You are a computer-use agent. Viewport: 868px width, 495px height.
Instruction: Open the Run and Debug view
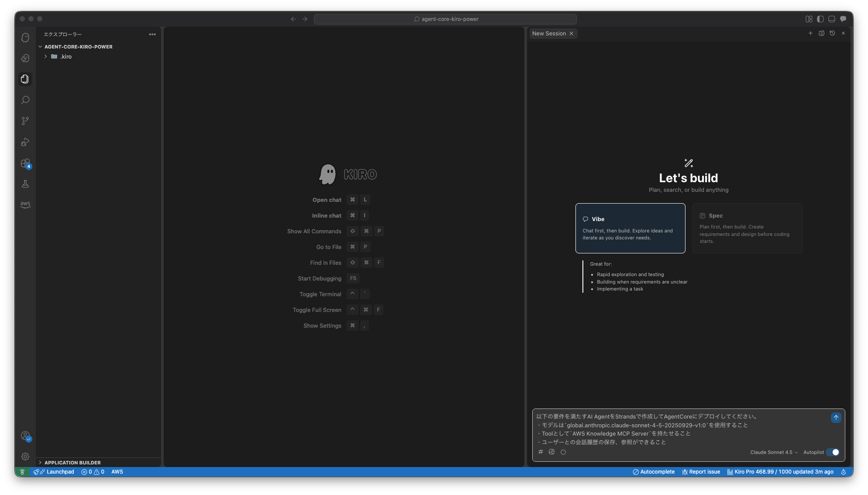(25, 142)
